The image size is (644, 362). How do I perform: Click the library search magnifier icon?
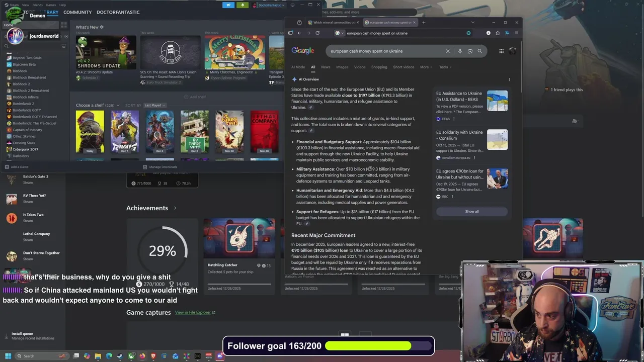point(7,46)
